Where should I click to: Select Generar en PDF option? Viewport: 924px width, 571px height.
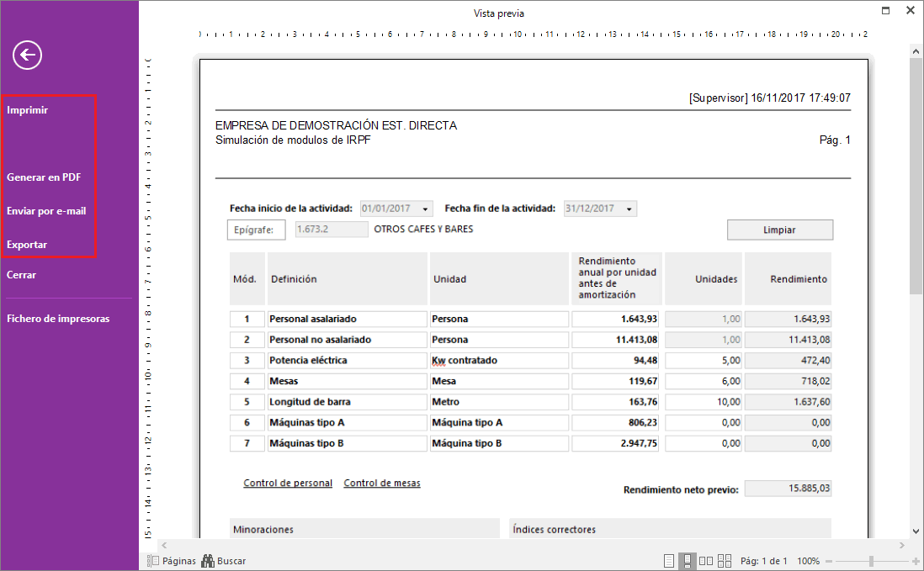(x=44, y=177)
